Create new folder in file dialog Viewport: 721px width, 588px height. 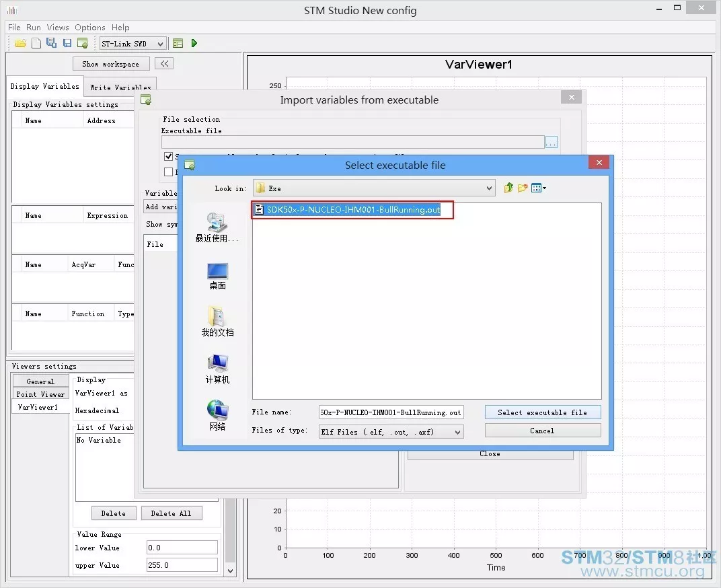pyautogui.click(x=523, y=188)
